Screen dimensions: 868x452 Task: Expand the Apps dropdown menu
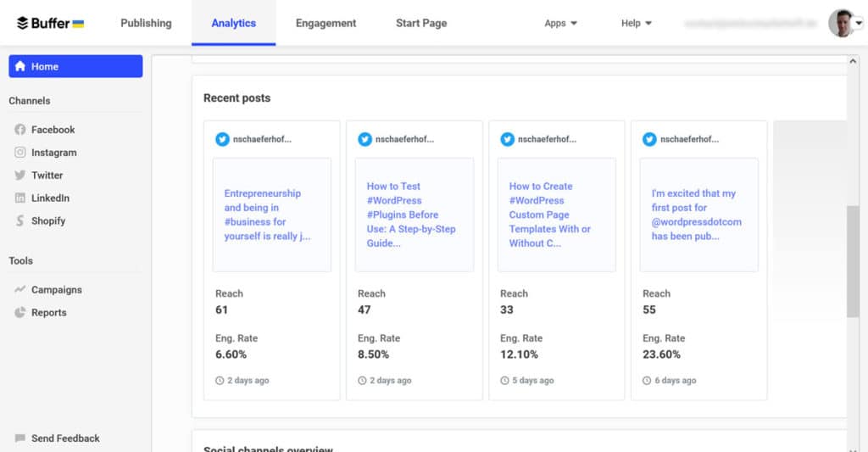pos(560,23)
